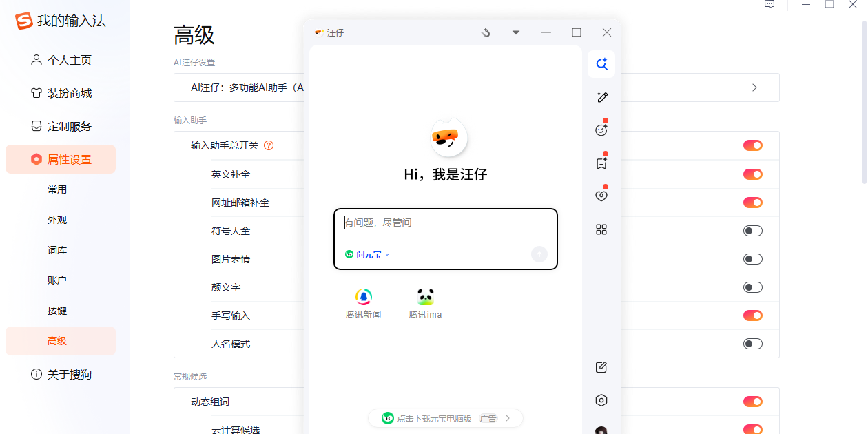
Task: Click the 手写输入 setting label
Action: [231, 316]
